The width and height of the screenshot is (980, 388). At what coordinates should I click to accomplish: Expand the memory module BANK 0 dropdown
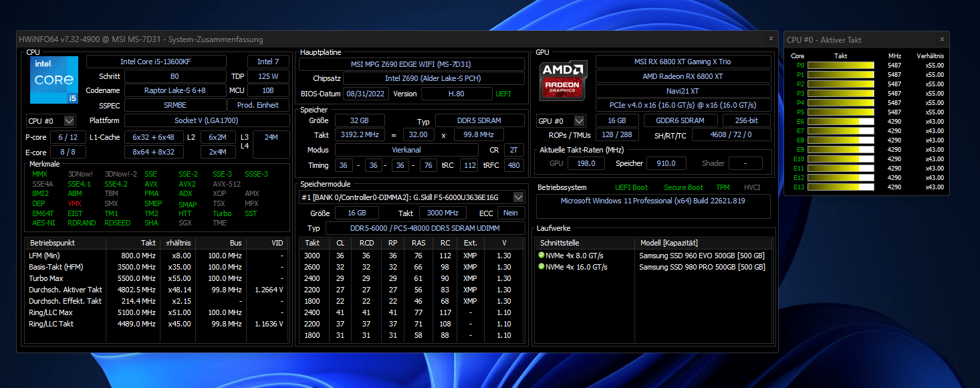[x=518, y=197]
